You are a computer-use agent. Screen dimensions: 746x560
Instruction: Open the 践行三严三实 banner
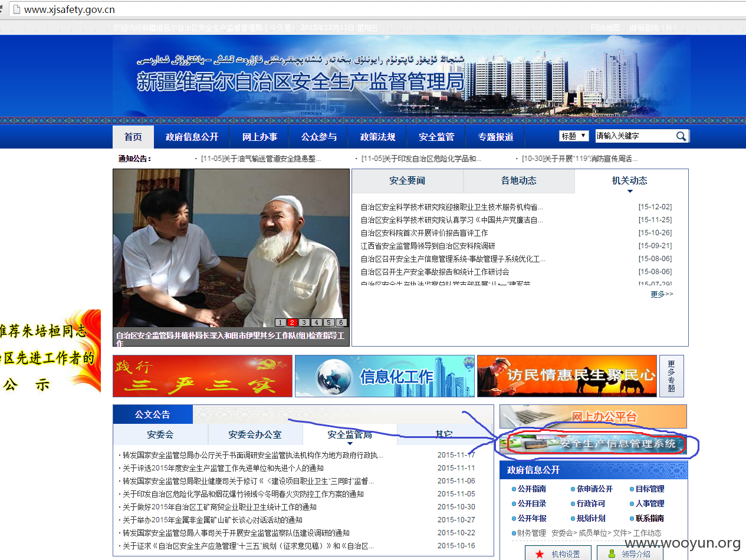pos(202,376)
